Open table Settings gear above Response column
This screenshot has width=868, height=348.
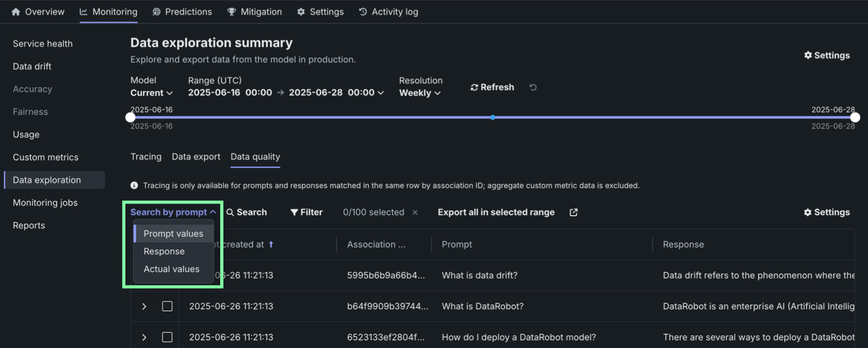click(x=827, y=213)
